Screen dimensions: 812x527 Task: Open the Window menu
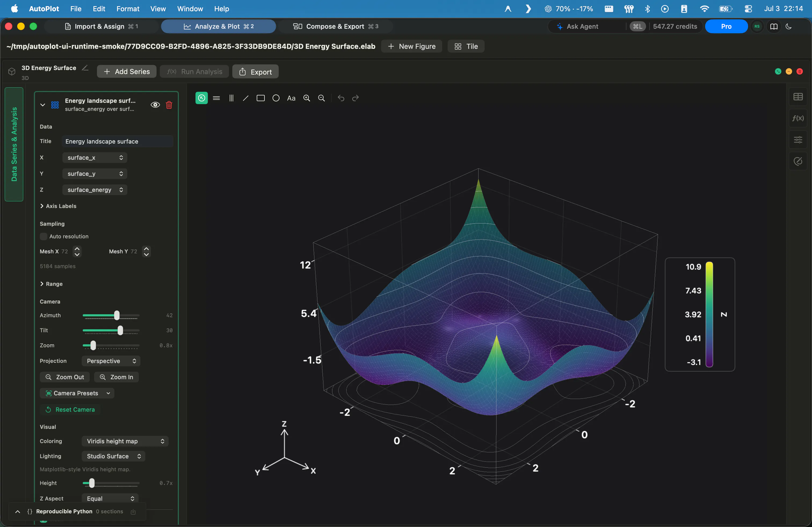pyautogui.click(x=190, y=9)
